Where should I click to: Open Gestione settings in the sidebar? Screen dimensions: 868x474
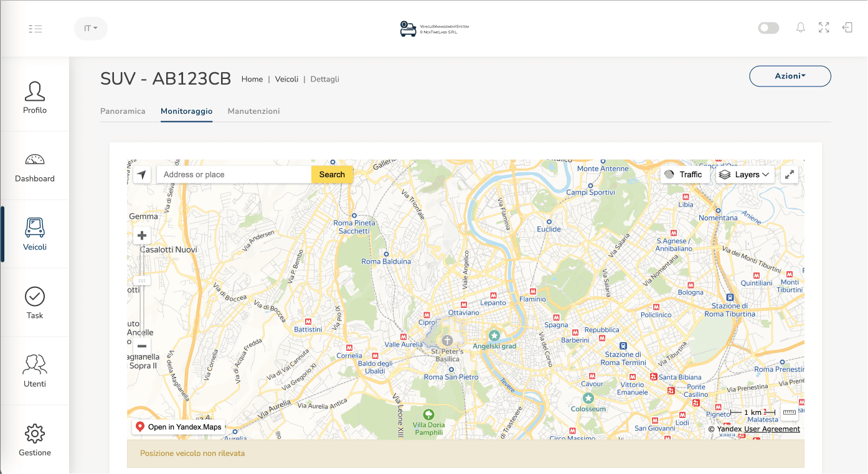click(35, 440)
